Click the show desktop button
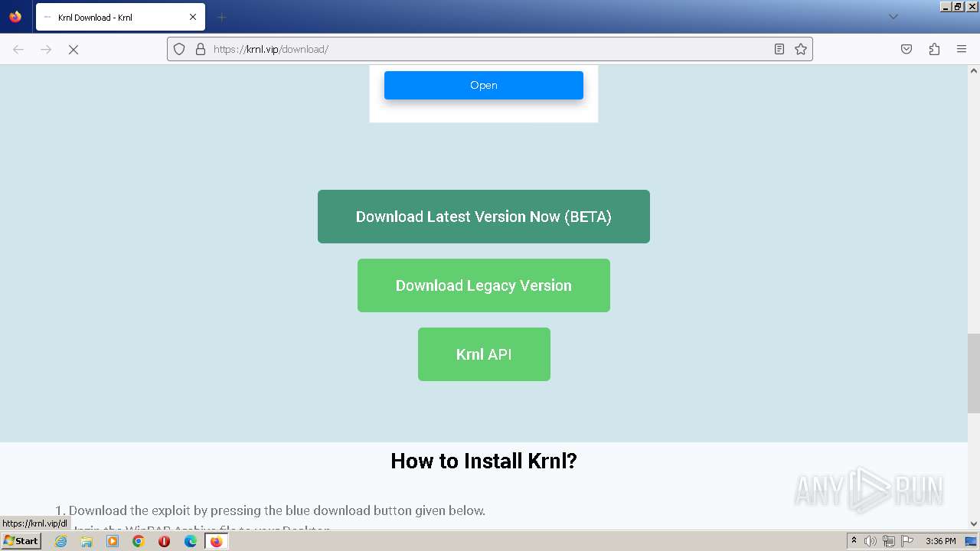 (x=971, y=541)
